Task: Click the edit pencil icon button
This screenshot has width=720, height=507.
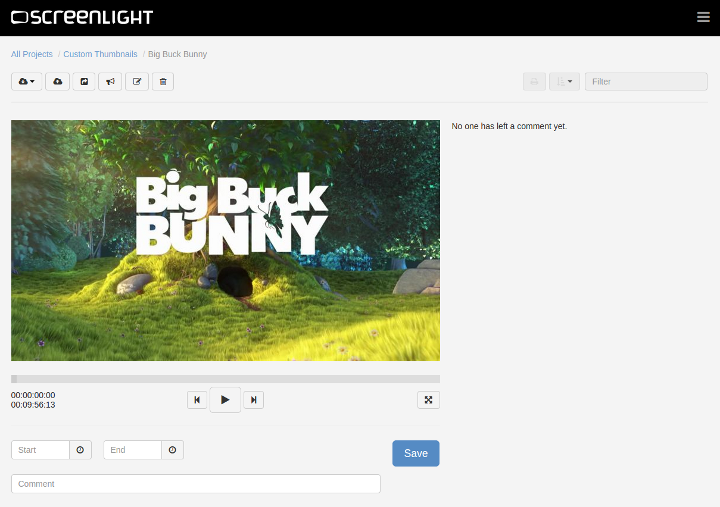Action: click(137, 81)
